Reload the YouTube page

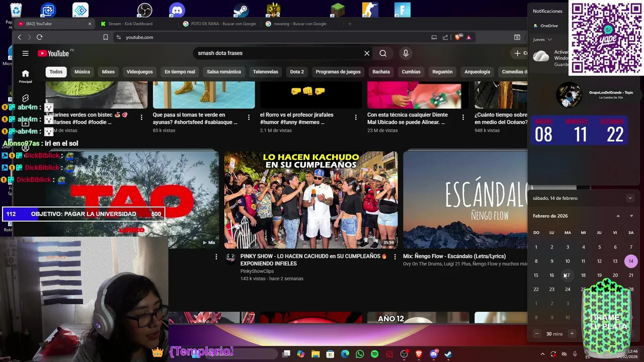[39, 37]
